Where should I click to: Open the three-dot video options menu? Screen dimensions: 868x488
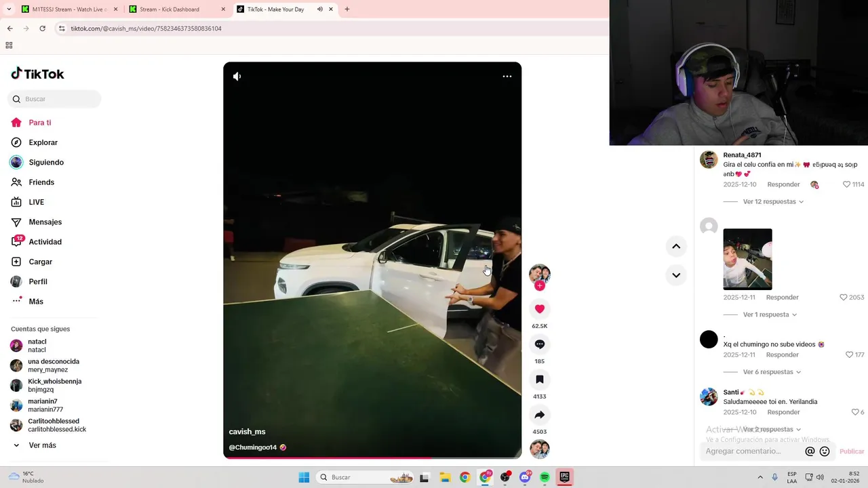coord(507,77)
